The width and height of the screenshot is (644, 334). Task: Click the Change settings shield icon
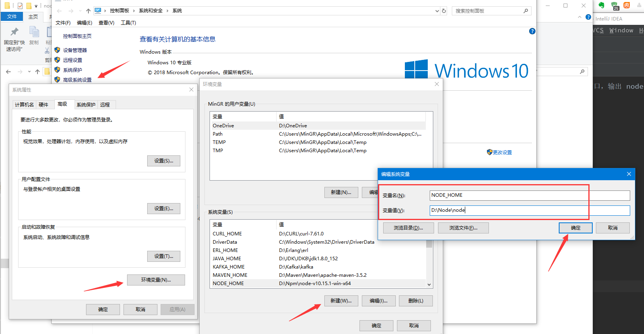click(x=489, y=152)
